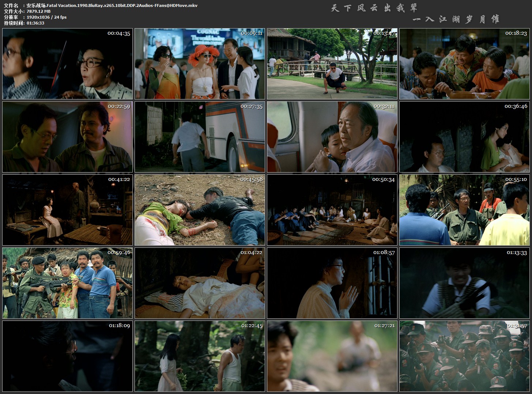This screenshot has width=532, height=394.
Task: Click the file name Fatal Vacation mkv text
Action: pyautogui.click(x=112, y=5)
